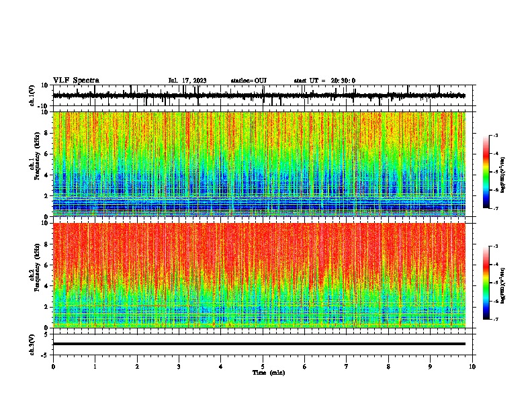532x411 pixels.
Task: Click time axis tick label "0"
Action: pos(53,367)
